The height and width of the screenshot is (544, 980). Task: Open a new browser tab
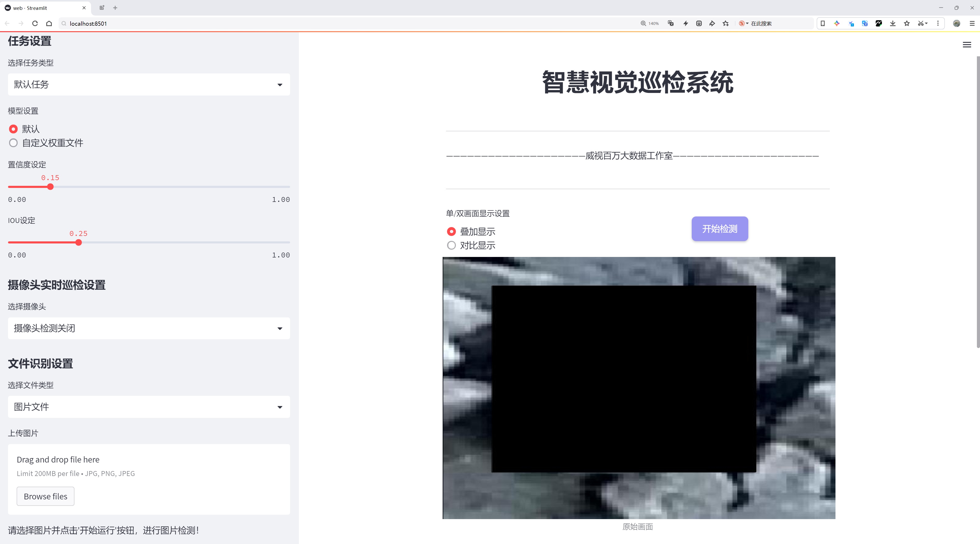115,8
